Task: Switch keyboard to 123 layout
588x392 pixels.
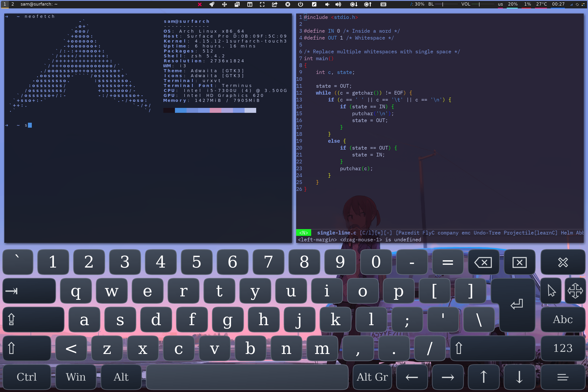Action: coord(563,348)
